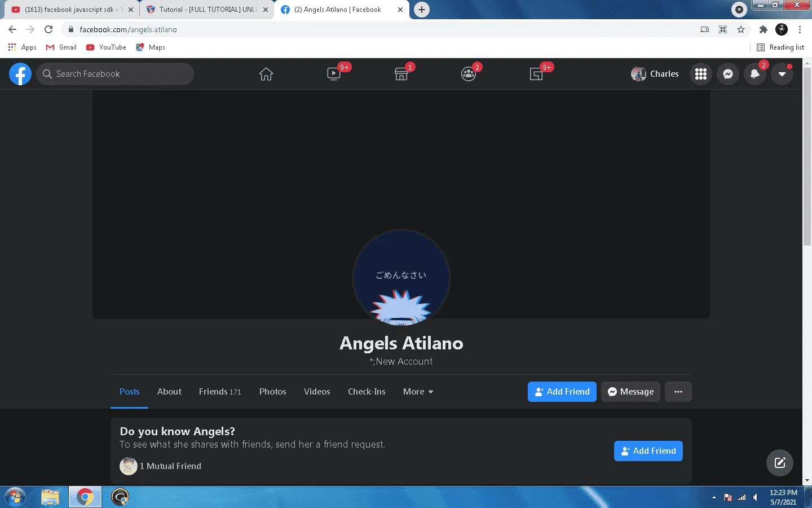The image size is (812, 508).
Task: Close the Angels Atilano Facebook tab
Action: pos(400,10)
